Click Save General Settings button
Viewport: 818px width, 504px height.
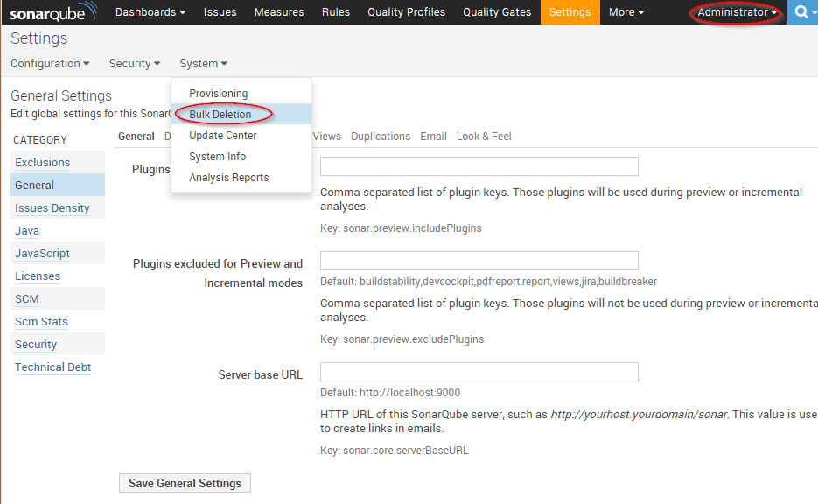pos(185,483)
